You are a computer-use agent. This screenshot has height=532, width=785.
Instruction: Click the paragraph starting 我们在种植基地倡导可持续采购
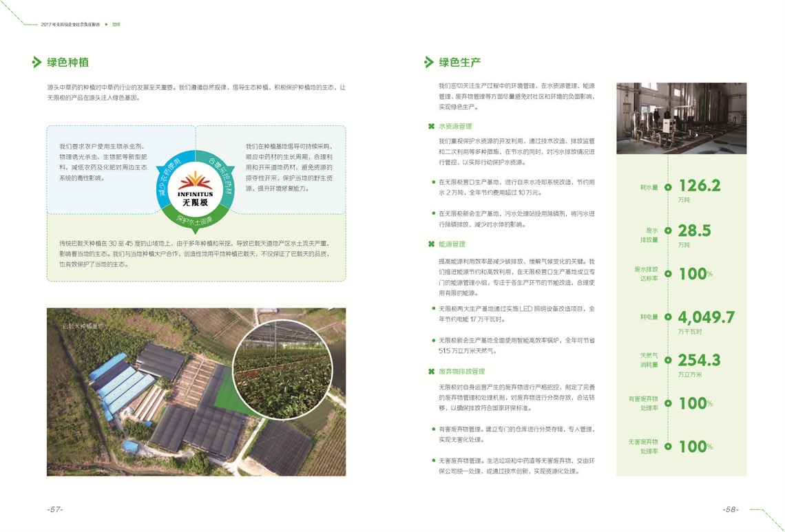coord(289,167)
